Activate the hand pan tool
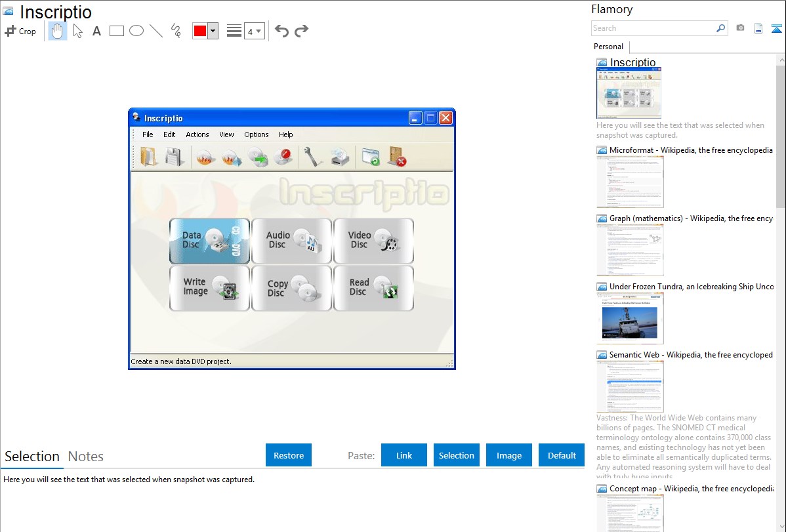 pyautogui.click(x=57, y=31)
